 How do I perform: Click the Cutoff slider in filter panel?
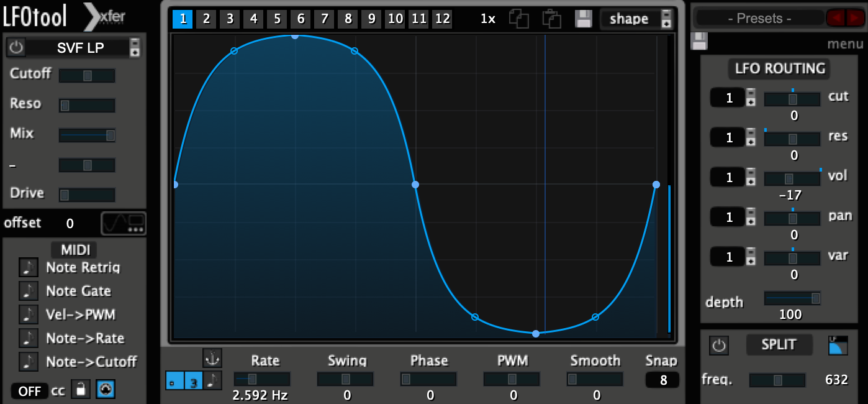pos(87,76)
